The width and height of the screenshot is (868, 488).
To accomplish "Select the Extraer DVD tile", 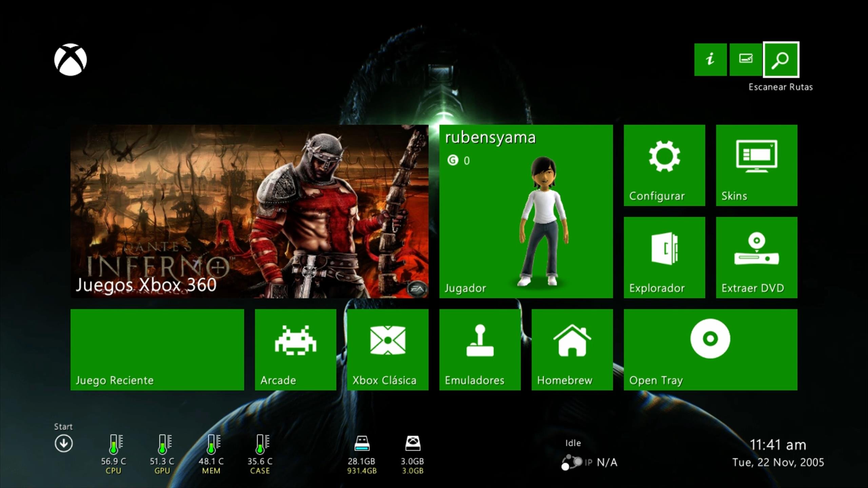I will [x=757, y=258].
